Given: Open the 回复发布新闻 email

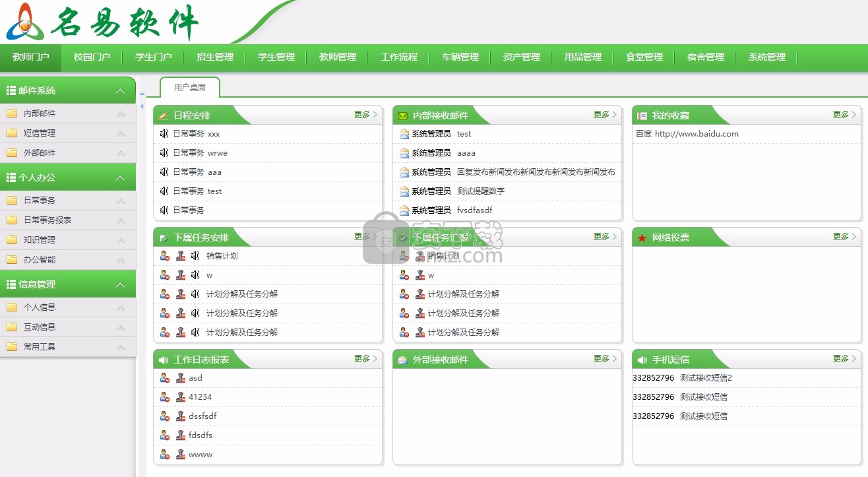Looking at the screenshot, I should click(x=536, y=172).
